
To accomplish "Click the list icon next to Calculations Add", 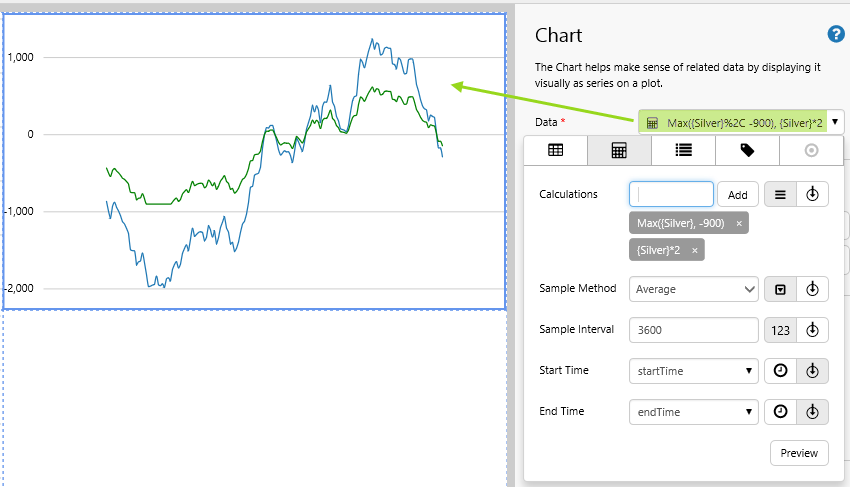I will (x=780, y=194).
